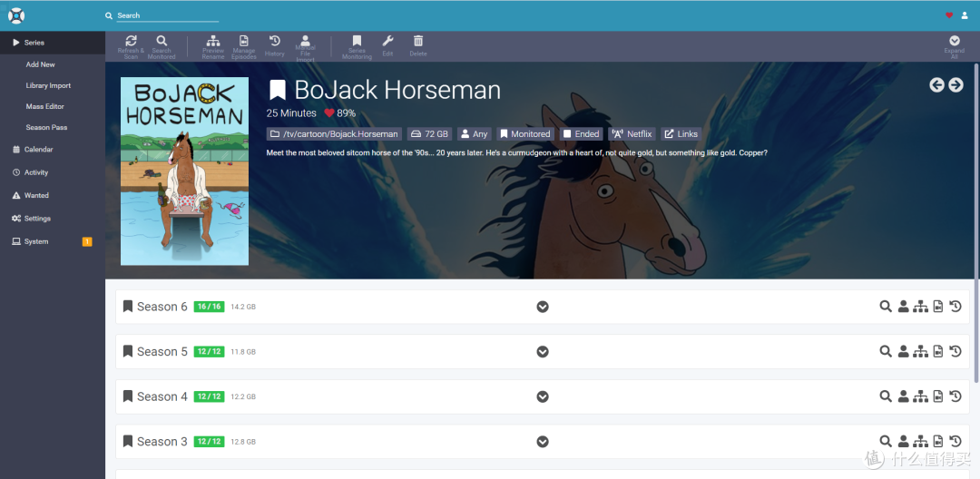Search Season 4 with magnifier icon
Image resolution: width=980 pixels, height=479 pixels.
coord(885,396)
